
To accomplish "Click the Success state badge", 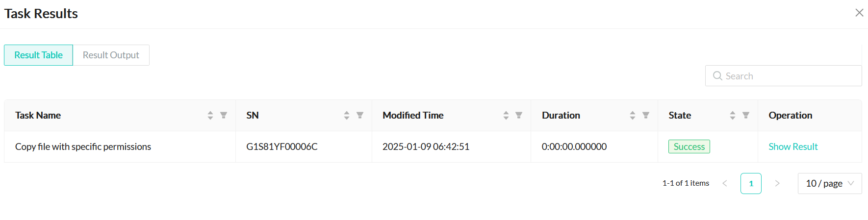I will [689, 147].
